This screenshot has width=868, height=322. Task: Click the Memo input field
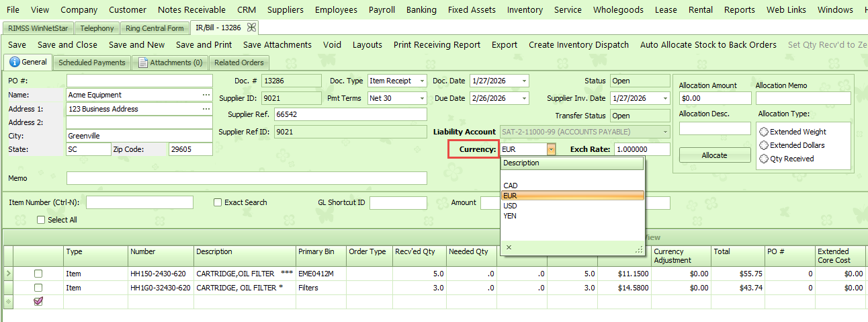pyautogui.click(x=247, y=178)
